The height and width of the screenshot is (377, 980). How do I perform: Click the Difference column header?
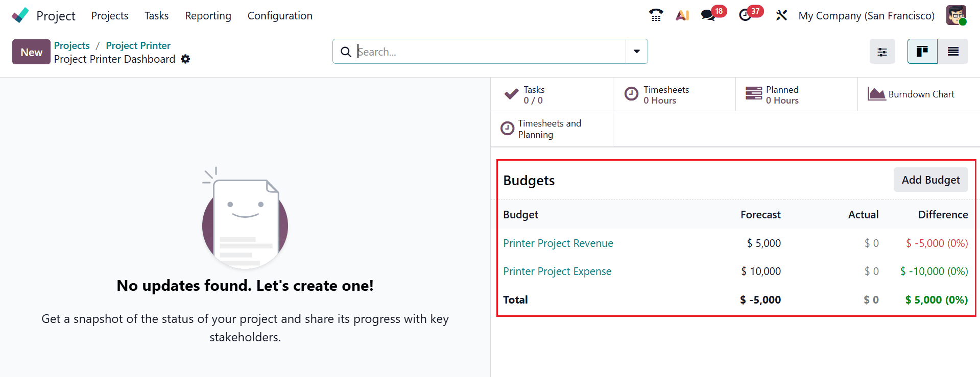pos(943,215)
